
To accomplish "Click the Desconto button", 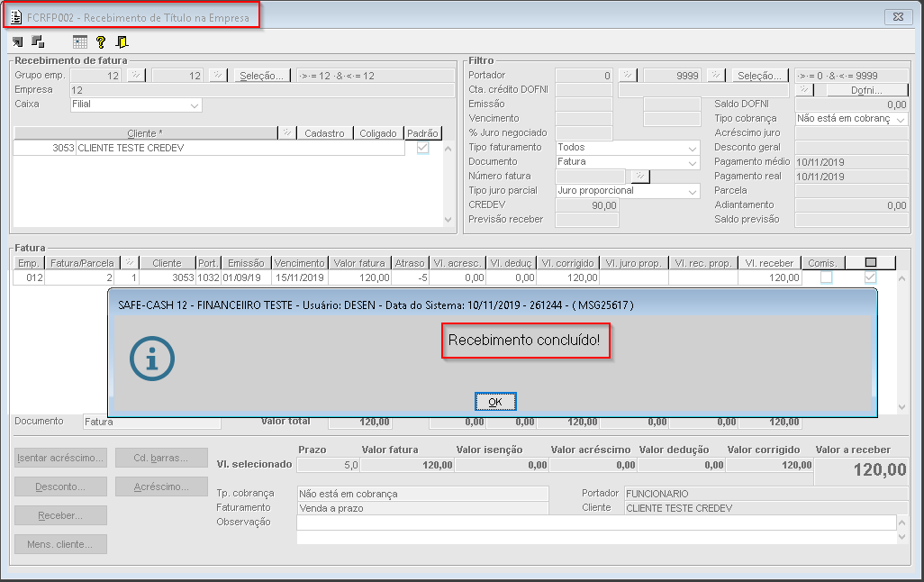I will 60,487.
